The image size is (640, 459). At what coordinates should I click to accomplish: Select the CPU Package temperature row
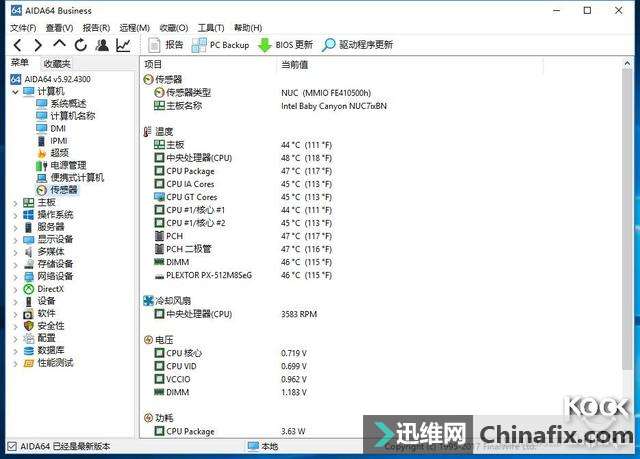pos(243,171)
